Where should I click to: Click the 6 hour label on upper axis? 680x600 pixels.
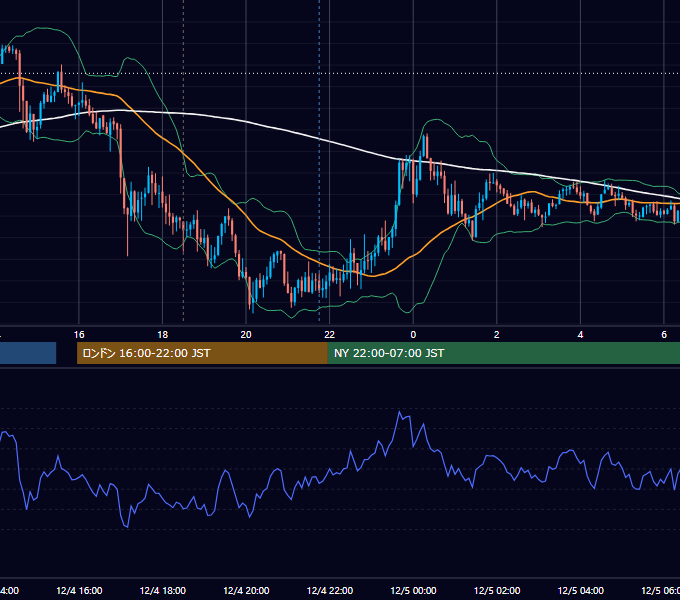tap(664, 335)
